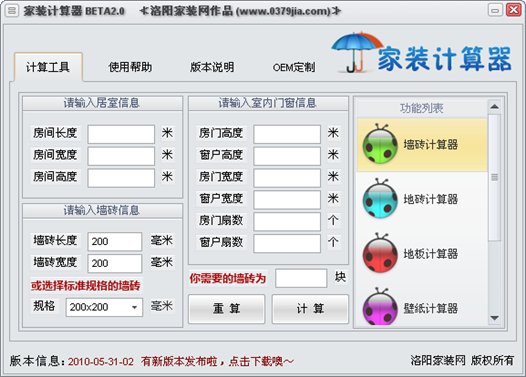Click the 功能列表 header text
The height and width of the screenshot is (377, 526).
coord(422,108)
